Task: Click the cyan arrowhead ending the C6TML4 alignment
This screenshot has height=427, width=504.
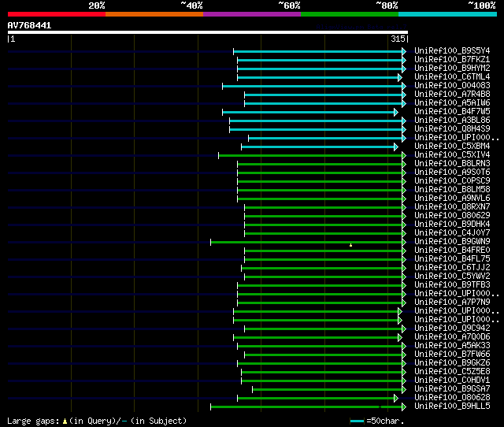Action: click(x=400, y=77)
